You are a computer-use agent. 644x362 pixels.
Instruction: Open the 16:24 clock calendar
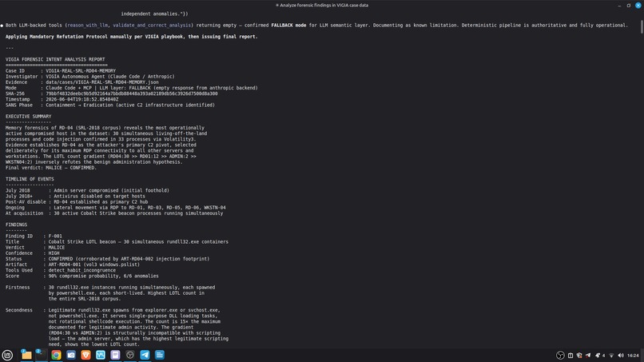633,356
